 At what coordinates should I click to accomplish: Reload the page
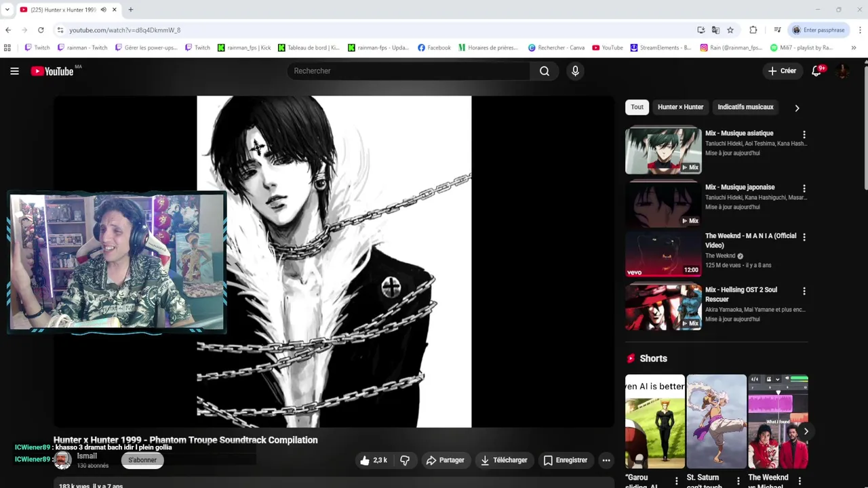(41, 30)
